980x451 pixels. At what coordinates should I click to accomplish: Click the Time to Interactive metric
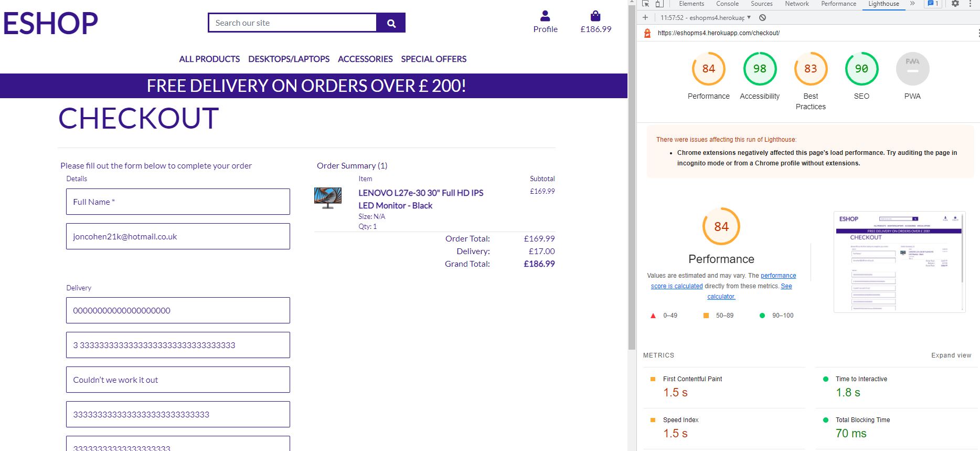[897, 387]
